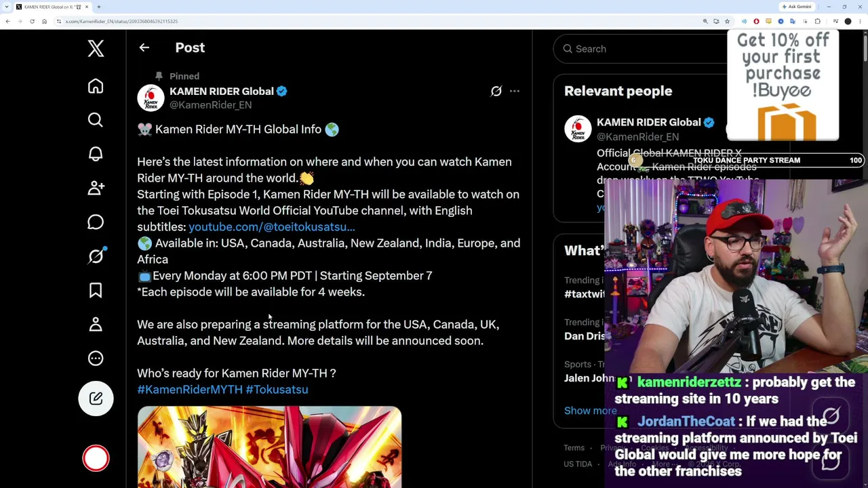Click the Opera red O extension icon
Screen dimensions: 868x488
(x=756, y=22)
